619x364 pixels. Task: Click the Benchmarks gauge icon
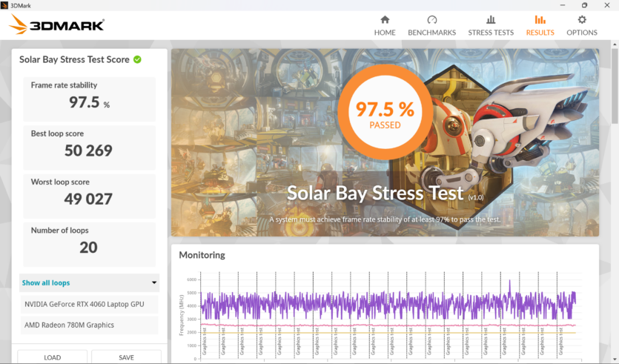pos(432,20)
